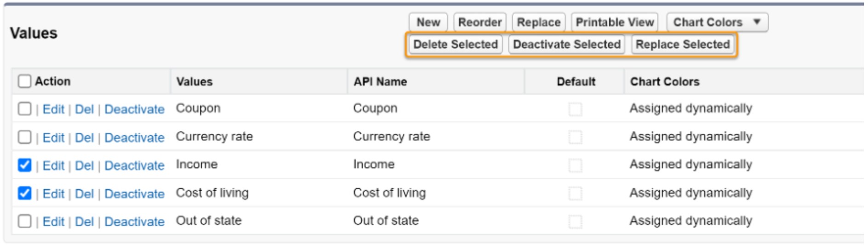Deactivate the Out of state value
The height and width of the screenshot is (250, 868).
pyautogui.click(x=134, y=222)
